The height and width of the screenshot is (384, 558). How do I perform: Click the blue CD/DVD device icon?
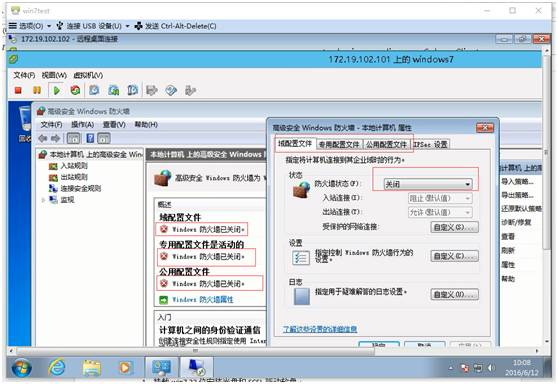(171, 90)
